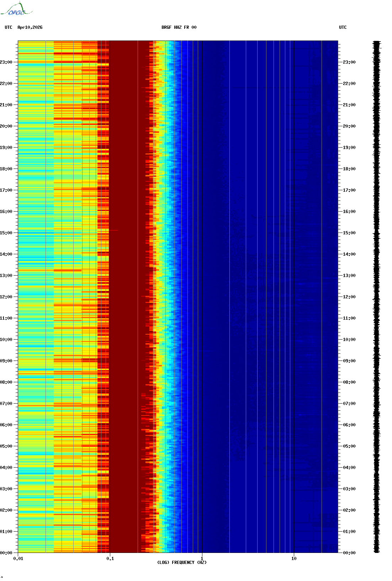Select 14:00 on the left time axis
The width and height of the screenshot is (392, 581).
[6, 254]
